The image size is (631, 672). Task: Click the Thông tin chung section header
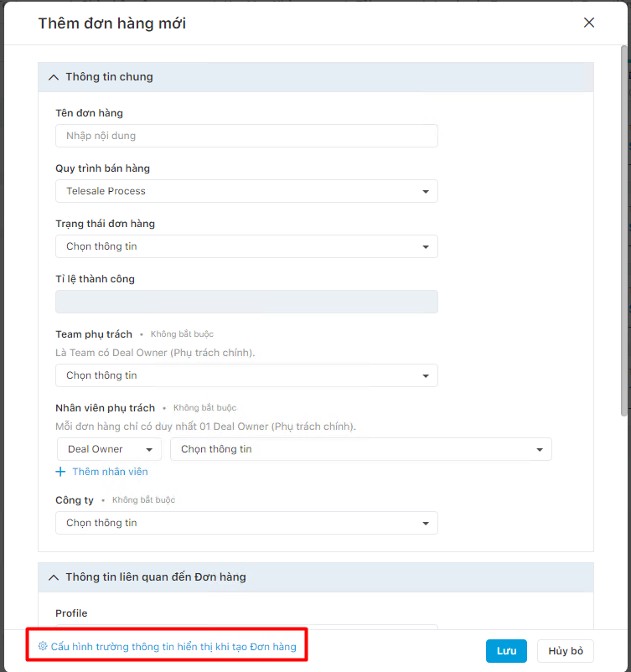[316, 77]
